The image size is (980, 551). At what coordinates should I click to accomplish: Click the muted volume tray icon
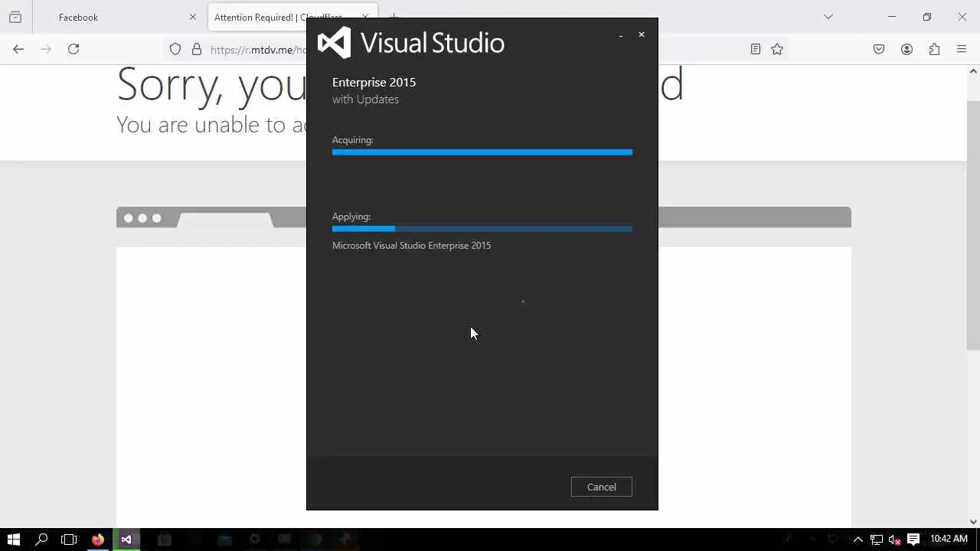[894, 540]
